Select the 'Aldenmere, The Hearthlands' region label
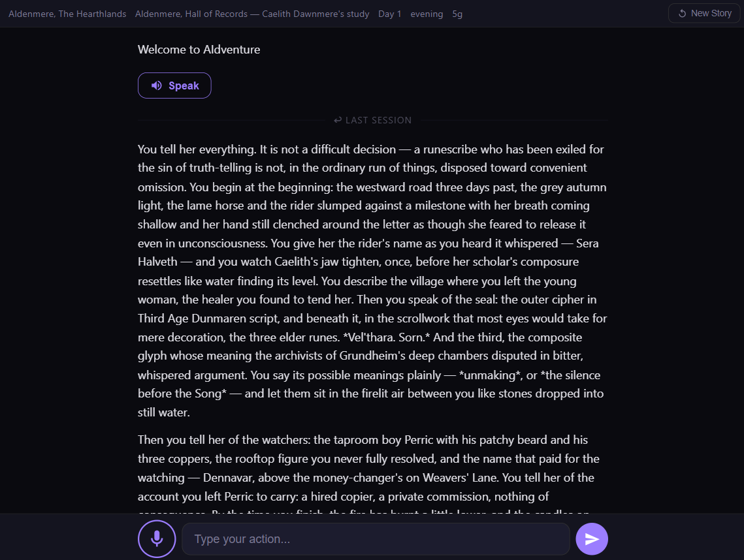 (67, 14)
